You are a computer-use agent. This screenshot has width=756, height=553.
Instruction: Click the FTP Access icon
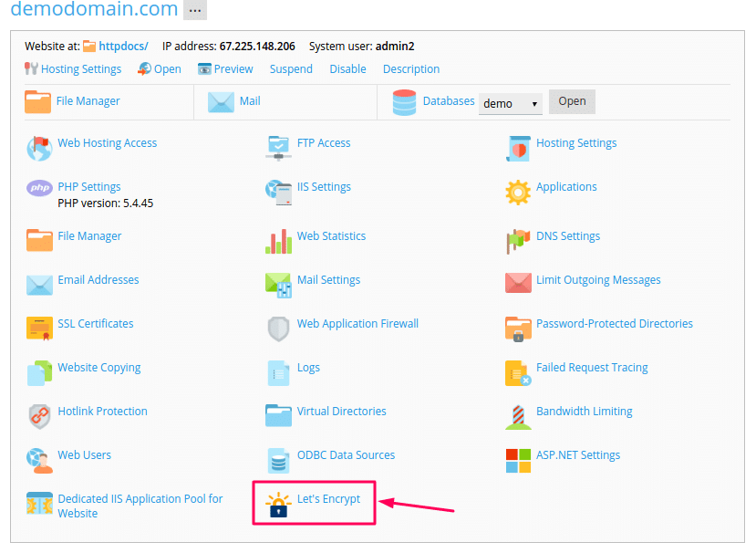pyautogui.click(x=279, y=148)
